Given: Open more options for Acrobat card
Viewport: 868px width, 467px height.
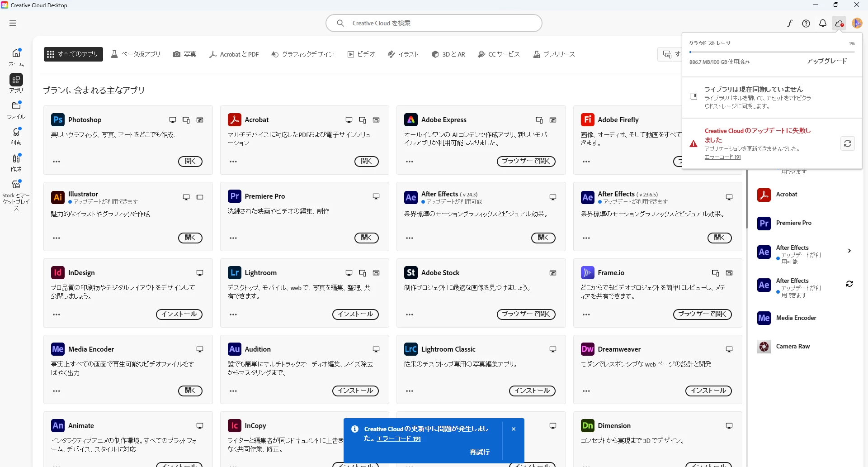Looking at the screenshot, I should [233, 162].
